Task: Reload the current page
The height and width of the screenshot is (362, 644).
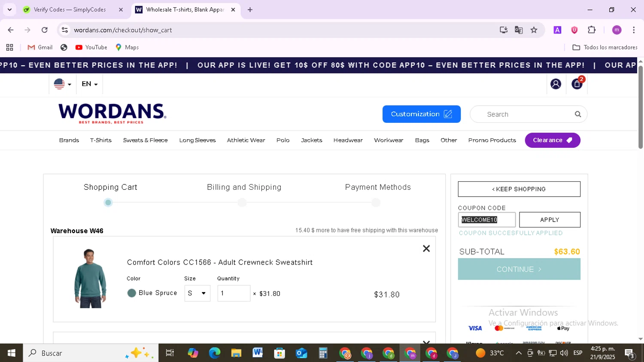Action: point(45,30)
